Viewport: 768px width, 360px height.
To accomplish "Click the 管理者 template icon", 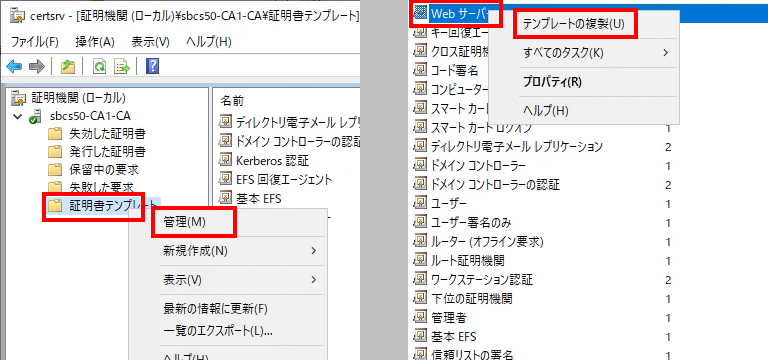I will [x=420, y=317].
